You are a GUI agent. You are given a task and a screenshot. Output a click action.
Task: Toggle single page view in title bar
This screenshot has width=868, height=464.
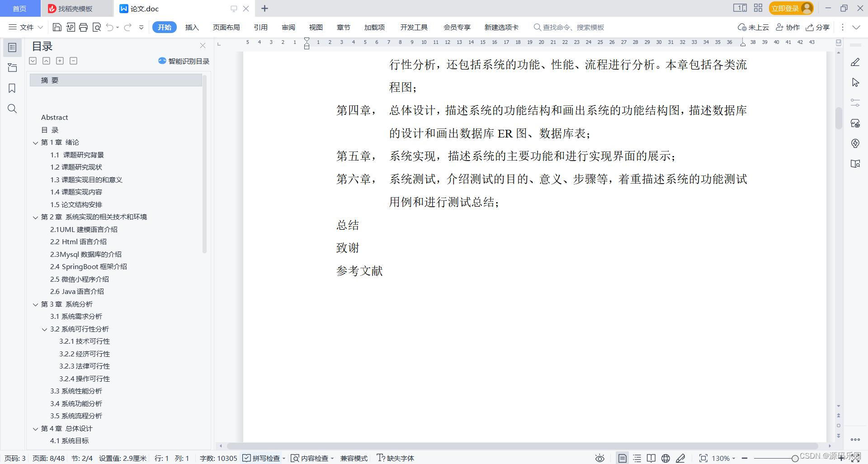click(740, 8)
